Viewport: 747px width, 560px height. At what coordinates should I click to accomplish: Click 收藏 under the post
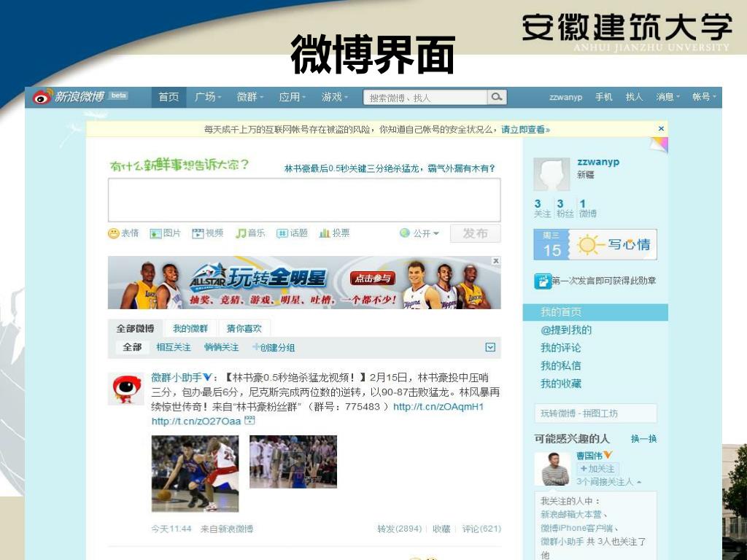click(441, 529)
